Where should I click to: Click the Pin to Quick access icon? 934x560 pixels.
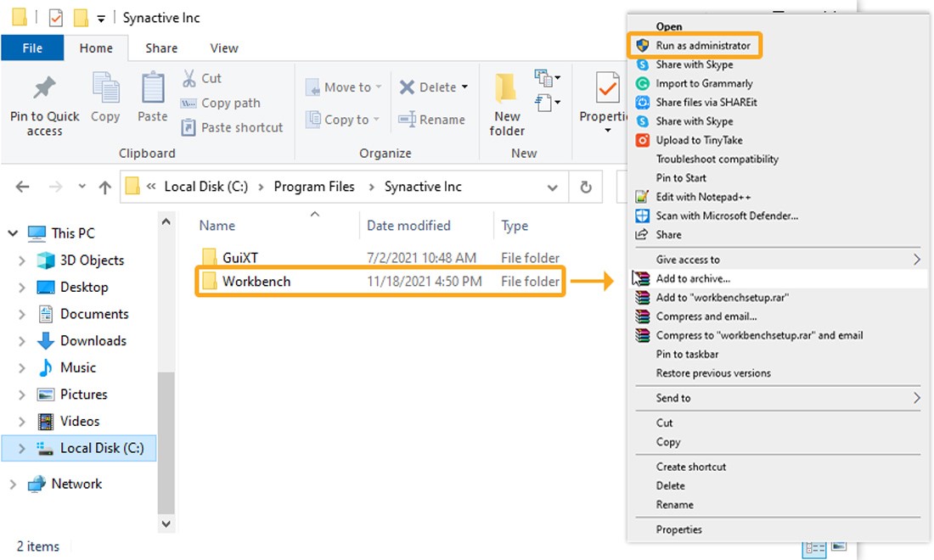click(44, 89)
